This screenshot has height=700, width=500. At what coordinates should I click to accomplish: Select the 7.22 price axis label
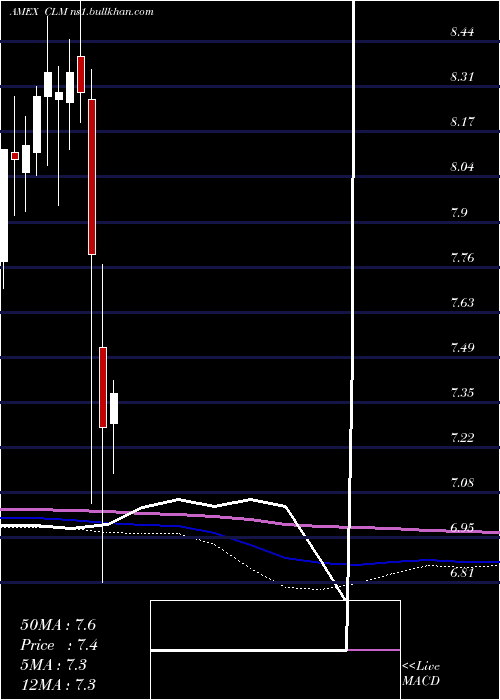click(x=462, y=438)
